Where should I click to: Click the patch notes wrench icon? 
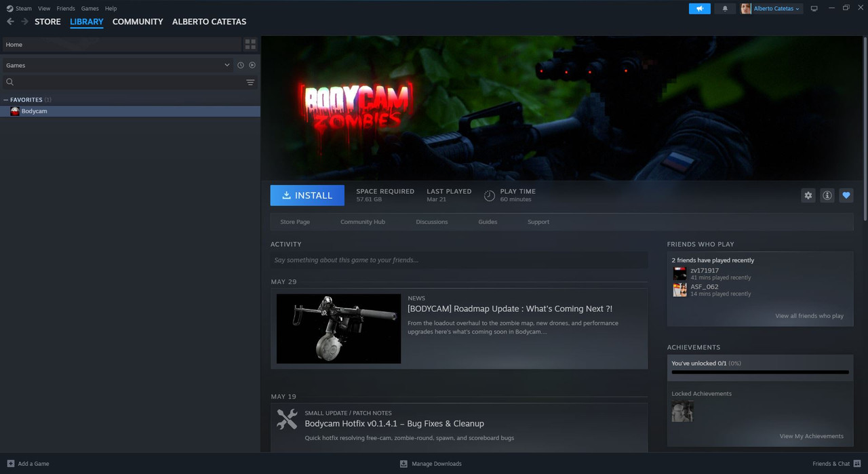[288, 419]
